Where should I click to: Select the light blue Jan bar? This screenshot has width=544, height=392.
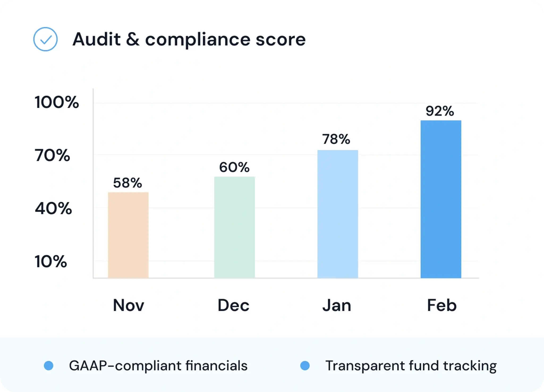(x=338, y=214)
